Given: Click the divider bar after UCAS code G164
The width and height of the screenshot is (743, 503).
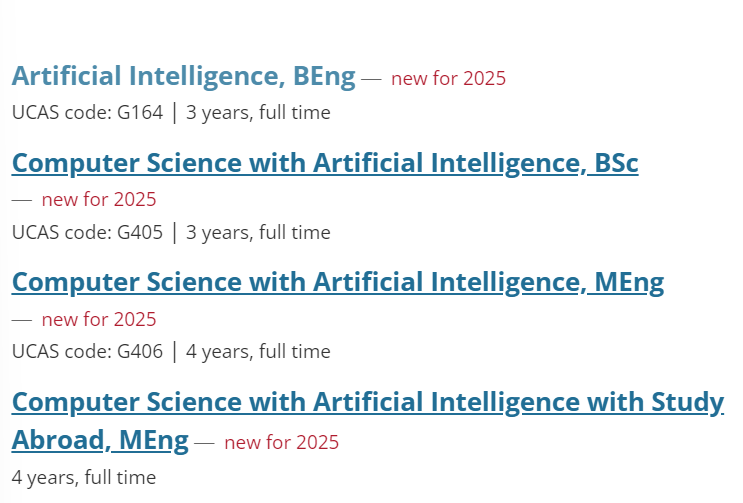Looking at the screenshot, I should point(175,113).
